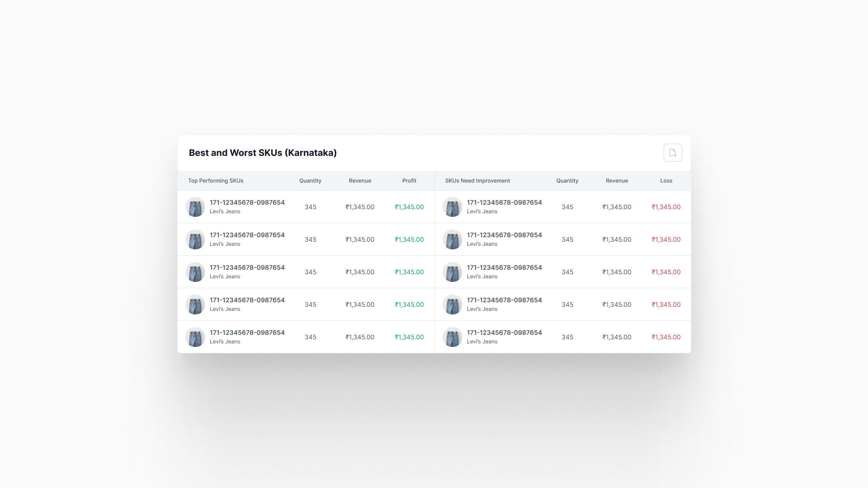Open second SKU number link in Top Performing list
Image resolution: width=868 pixels, height=488 pixels.
[x=247, y=235]
